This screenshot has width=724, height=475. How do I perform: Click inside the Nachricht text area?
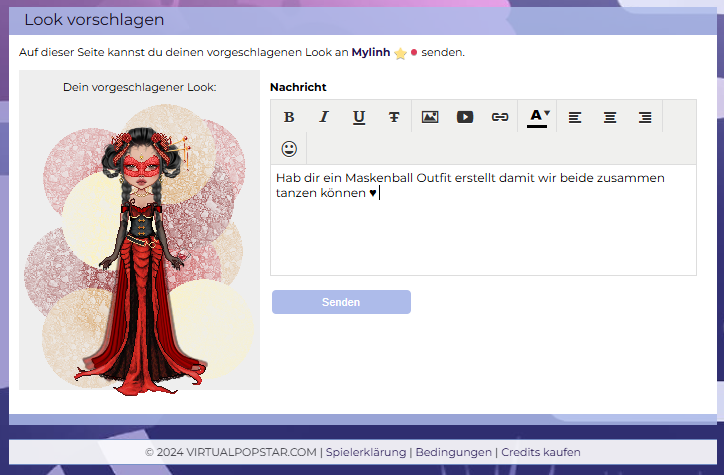[483, 220]
